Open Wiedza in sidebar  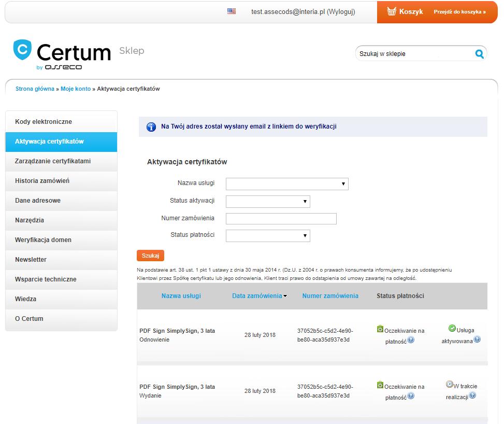(61, 299)
